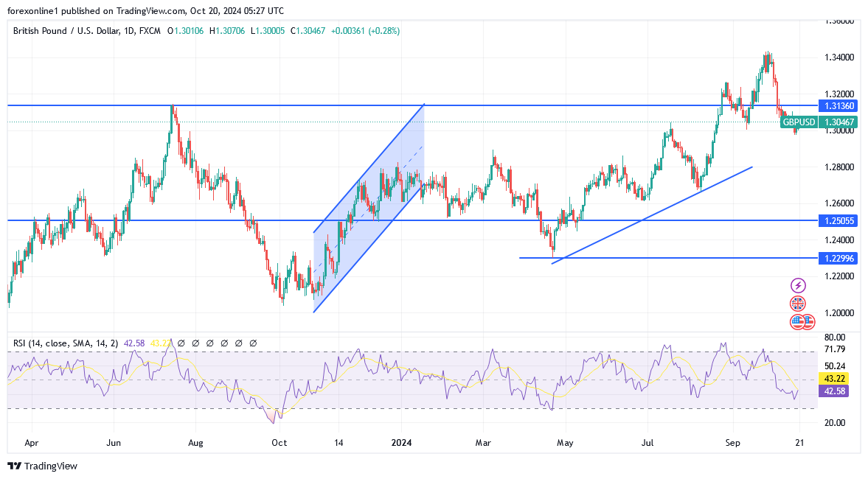
Task: Click the Oct label on time axis
Action: click(280, 443)
